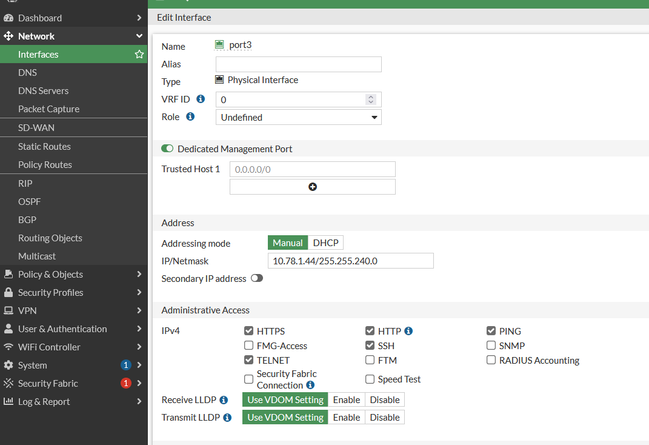Click the Interfaces favorite star icon

[x=139, y=55]
